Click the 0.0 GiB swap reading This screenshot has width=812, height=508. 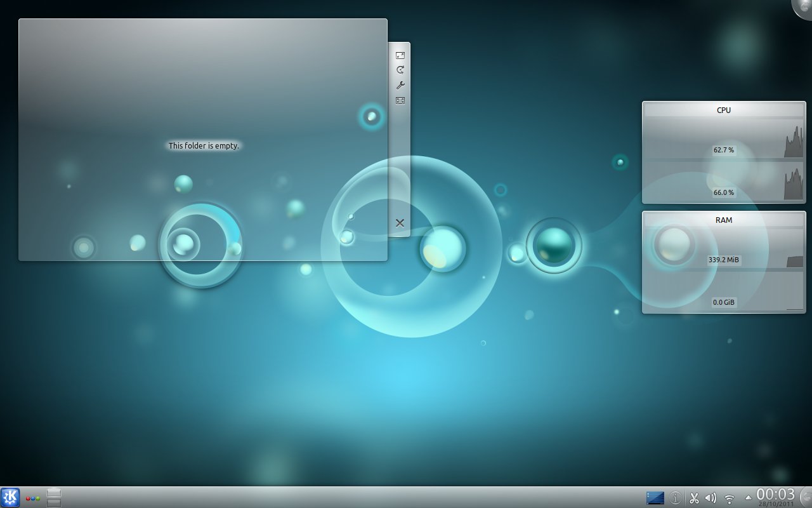[724, 302]
